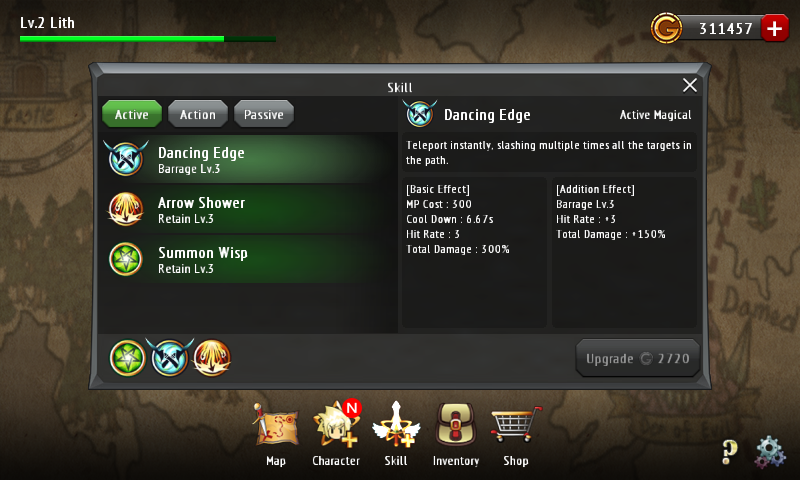Close the Skill window

(690, 85)
